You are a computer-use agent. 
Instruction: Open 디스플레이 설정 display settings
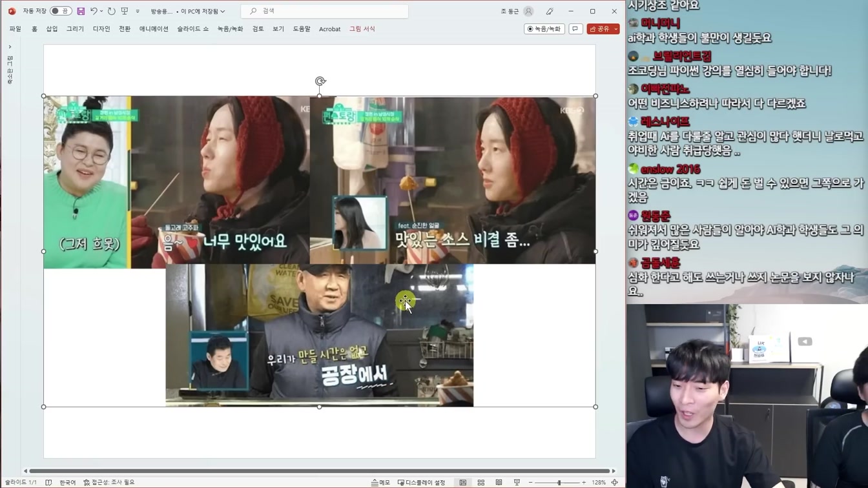[421, 482]
